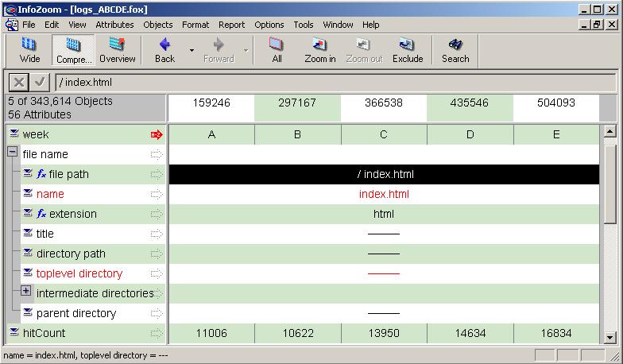Image resolution: width=623 pixels, height=364 pixels.
Task: Confirm edit with the checkmark button
Action: pyautogui.click(x=40, y=82)
